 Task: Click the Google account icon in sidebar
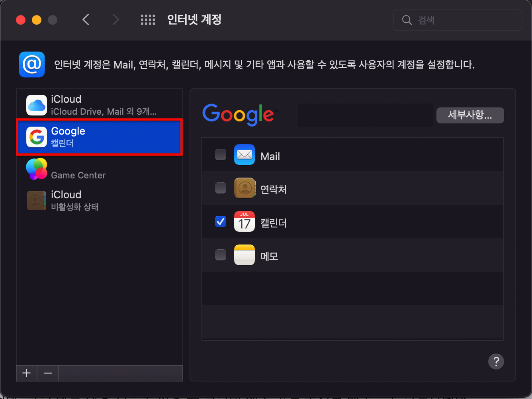[36, 137]
